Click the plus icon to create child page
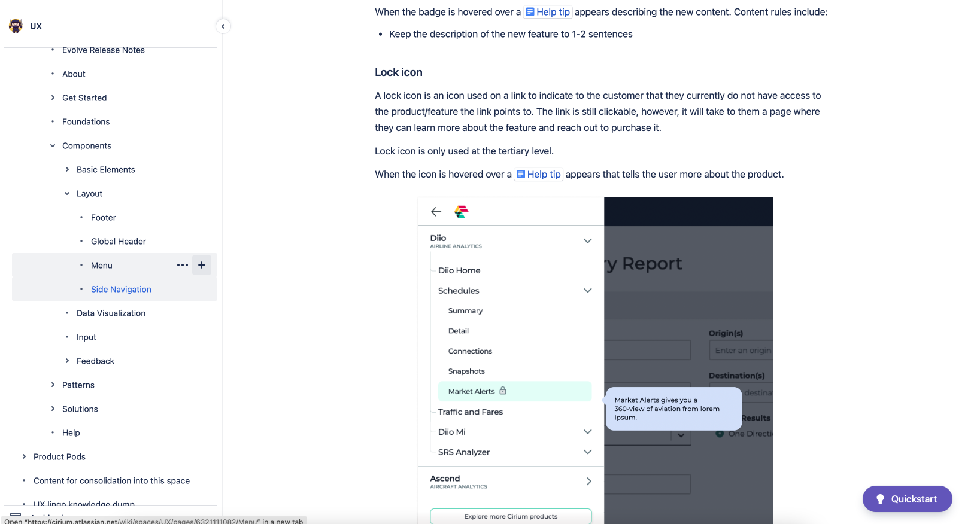980x524 pixels. pyautogui.click(x=202, y=265)
